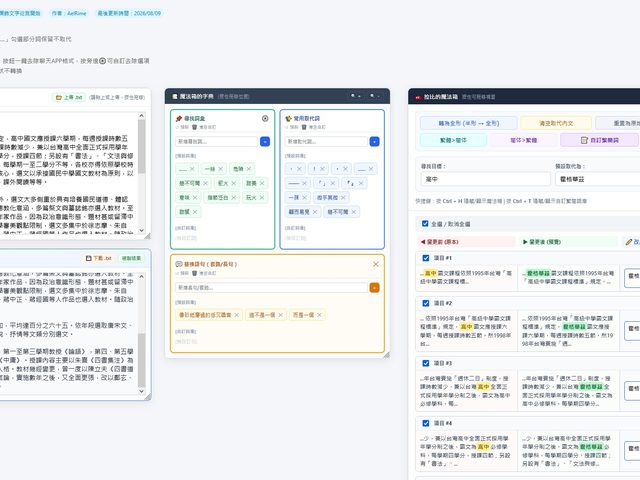Remove the green 意味 chip with its X
The height and width of the screenshot is (480, 640).
pos(195,198)
